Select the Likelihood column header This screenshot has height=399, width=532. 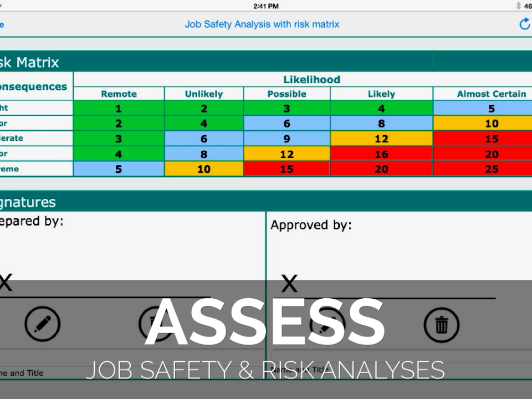(311, 79)
